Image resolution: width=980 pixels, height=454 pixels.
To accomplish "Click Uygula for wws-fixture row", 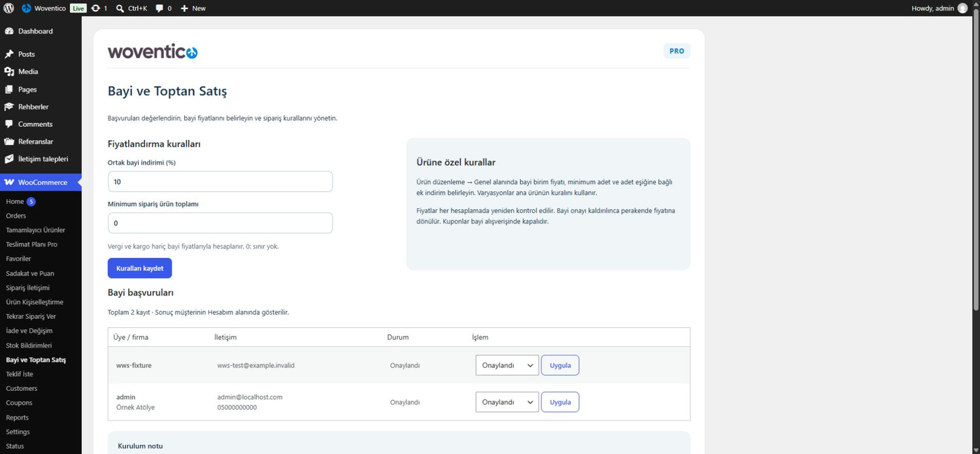I will (560, 365).
